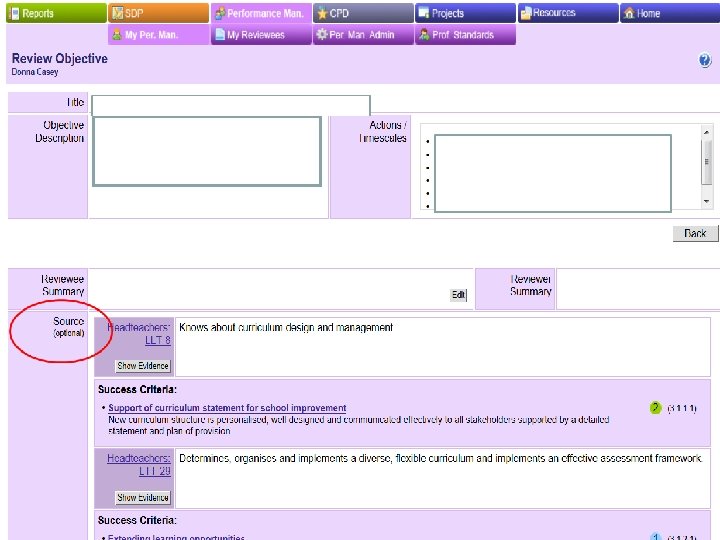Click the blue number 1 status icon
Screen dimensions: 720x540
[x=656, y=537]
